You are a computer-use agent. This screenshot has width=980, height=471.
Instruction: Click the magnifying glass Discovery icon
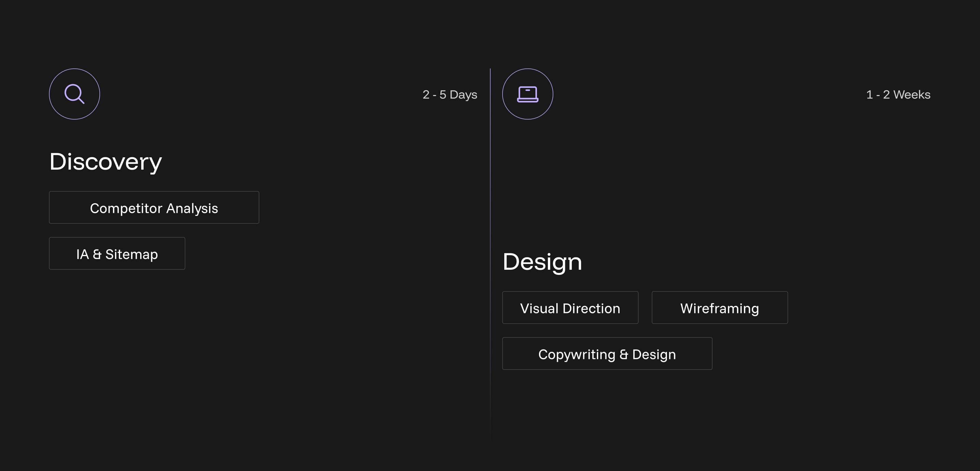[74, 94]
